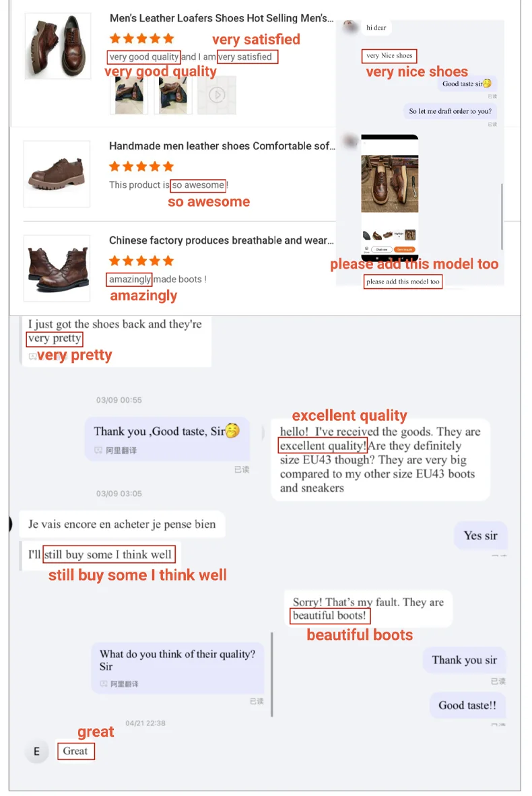Image resolution: width=532 pixels, height=796 pixels.
Task: Click the brown lace-up boots product thumbnail
Action: (57, 268)
